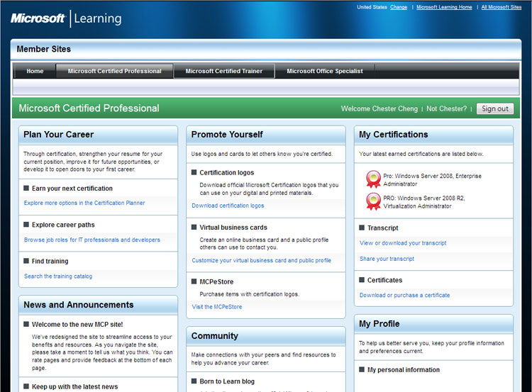
Task: Select the News and Announcements heading
Action: pyautogui.click(x=78, y=305)
